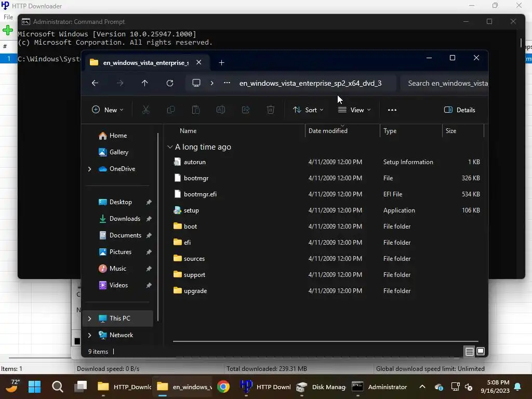Show hidden system tray icons
This screenshot has width=532, height=399.
(x=422, y=387)
